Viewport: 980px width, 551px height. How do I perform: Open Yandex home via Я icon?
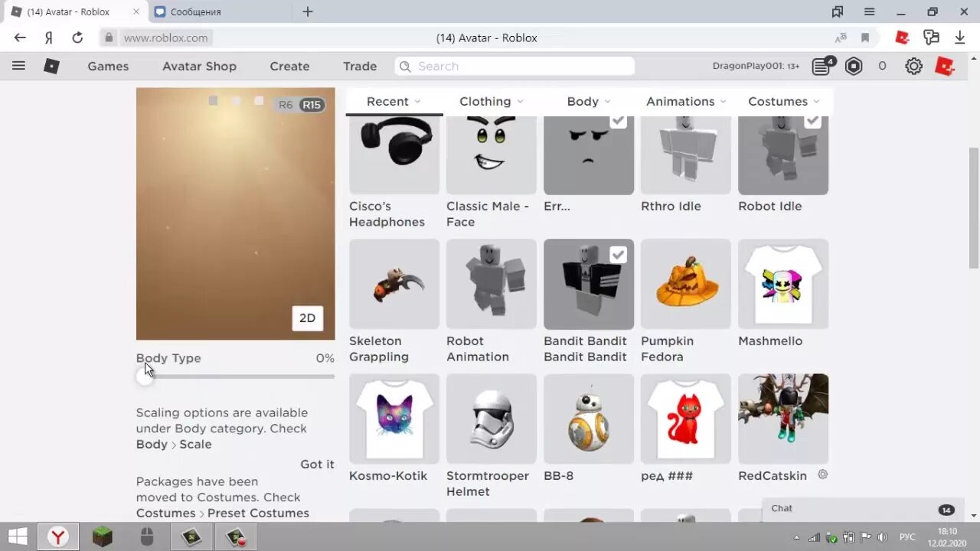(49, 37)
